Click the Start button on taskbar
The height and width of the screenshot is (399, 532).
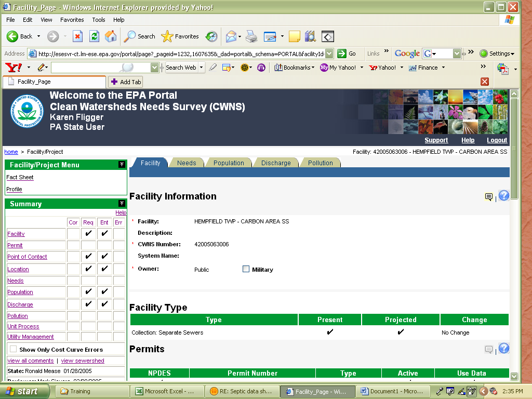(24, 391)
